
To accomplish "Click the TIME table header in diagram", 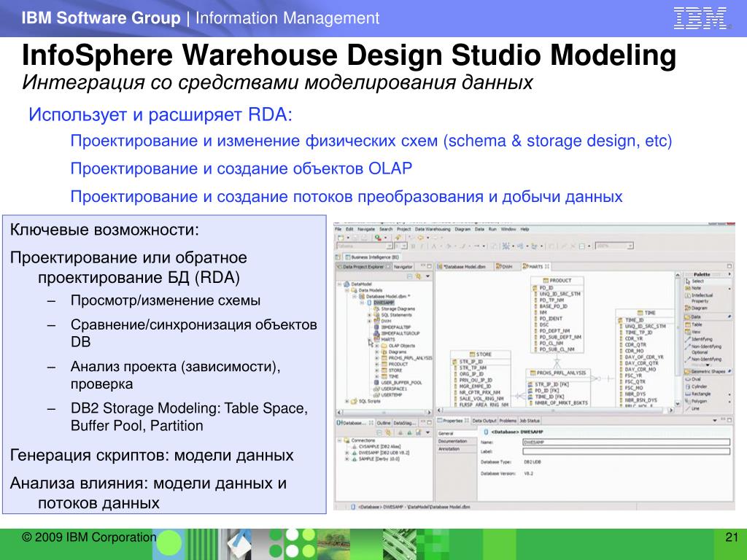I will (646, 313).
